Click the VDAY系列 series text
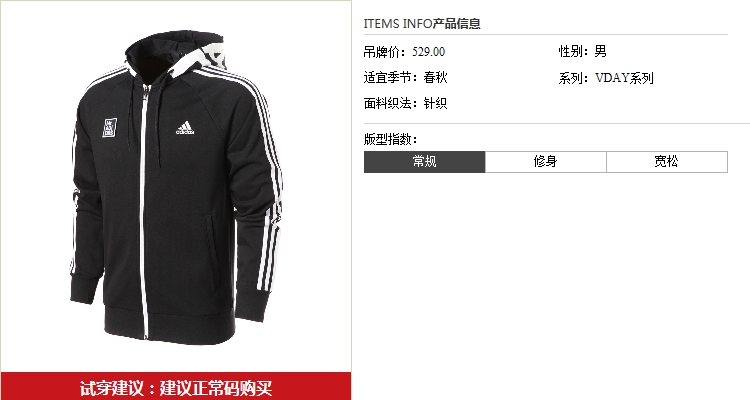Image resolution: width=750 pixels, height=400 pixels. pyautogui.click(x=624, y=78)
